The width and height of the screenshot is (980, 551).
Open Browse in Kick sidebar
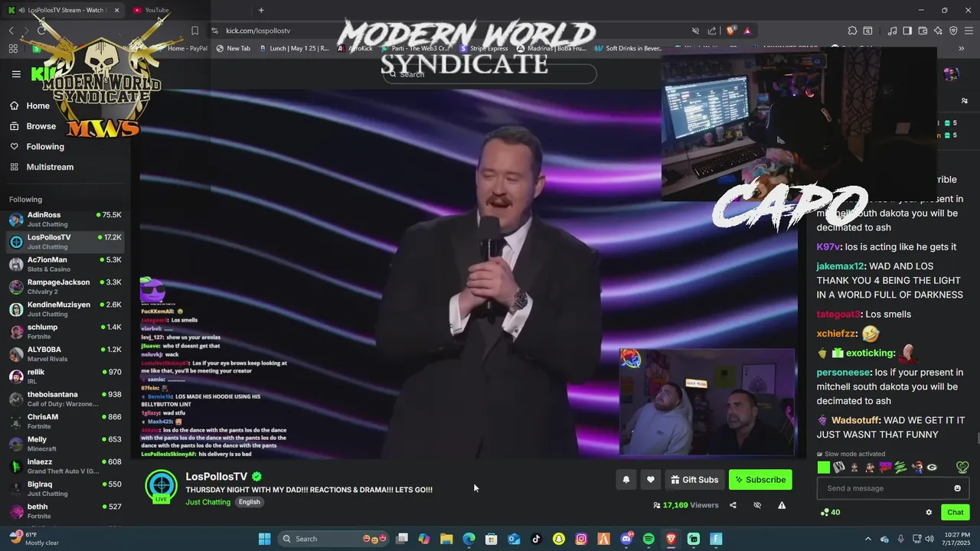pyautogui.click(x=33, y=126)
